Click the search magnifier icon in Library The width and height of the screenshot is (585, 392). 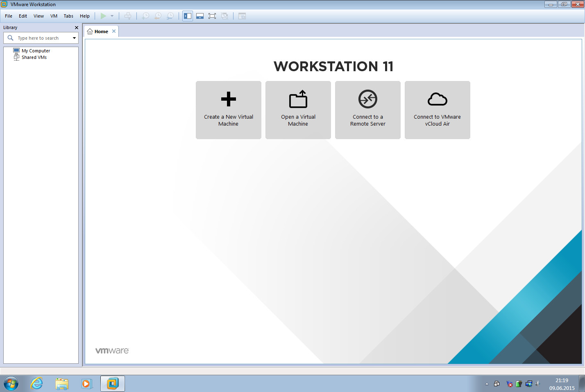10,38
